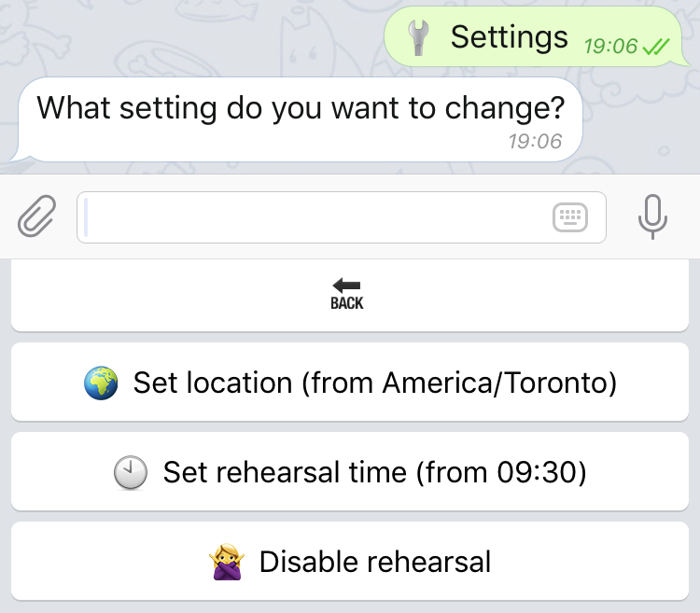Click the crossed-arms woman emoji icon
This screenshot has height=613, width=700.
pos(227,562)
